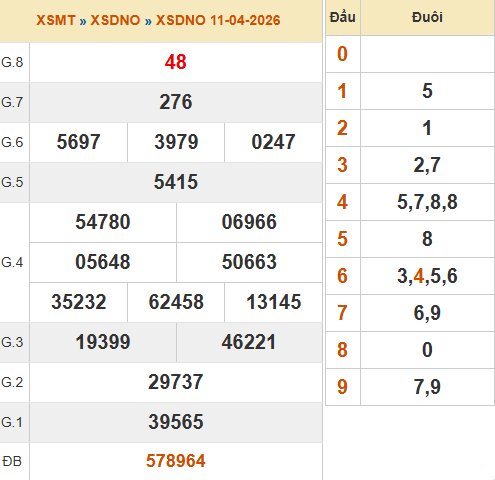
Task: Click head digit 2 in the Đầu column
Action: click(x=342, y=128)
